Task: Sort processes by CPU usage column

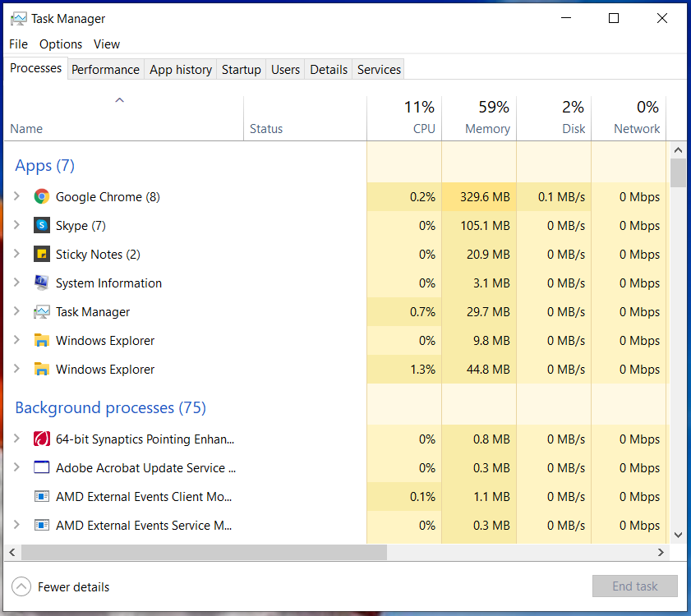Action: pyautogui.click(x=404, y=118)
